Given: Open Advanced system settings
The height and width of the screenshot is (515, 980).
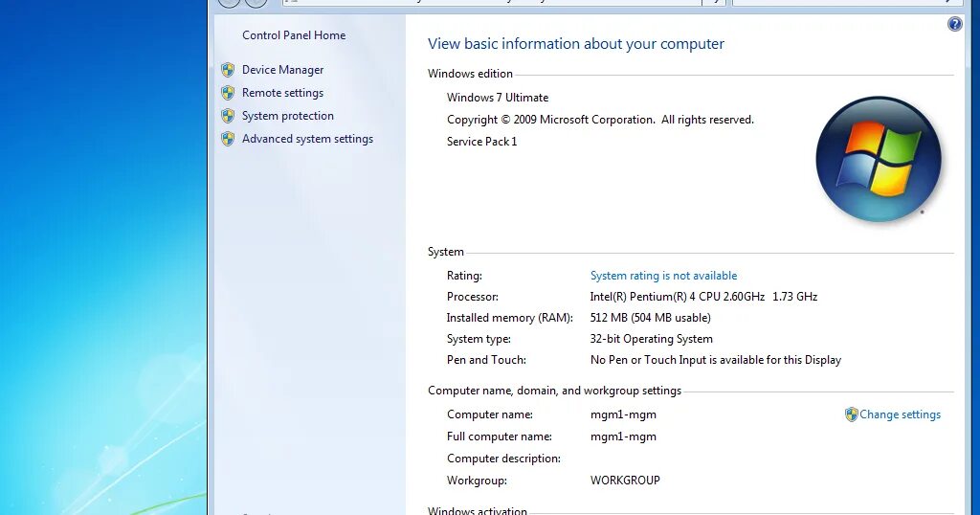Looking at the screenshot, I should 307,139.
